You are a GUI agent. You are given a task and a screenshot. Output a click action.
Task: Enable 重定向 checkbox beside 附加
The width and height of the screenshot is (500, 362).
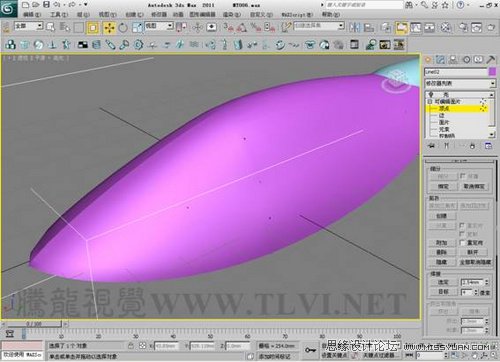click(x=462, y=242)
